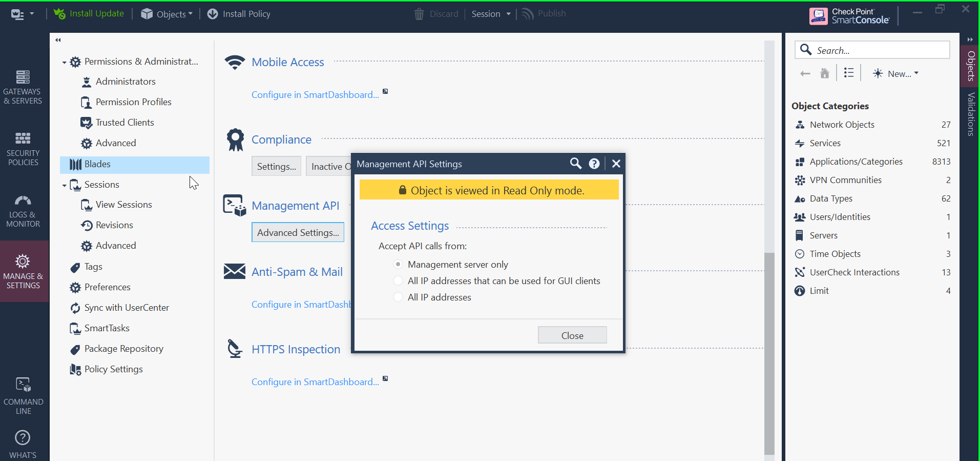Click the search icon in dialog title bar
This screenshot has width=980, height=461.
pyautogui.click(x=576, y=164)
